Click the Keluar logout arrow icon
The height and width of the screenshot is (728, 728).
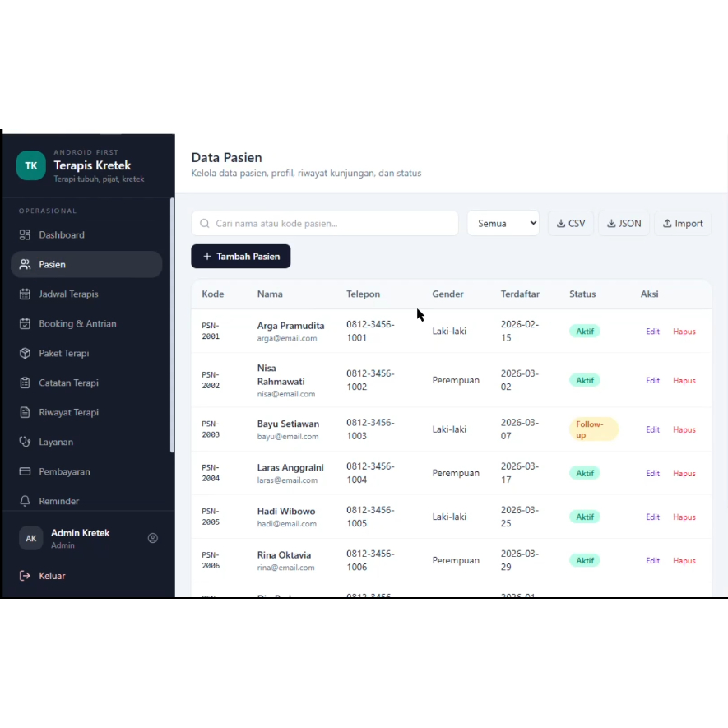pyautogui.click(x=25, y=576)
